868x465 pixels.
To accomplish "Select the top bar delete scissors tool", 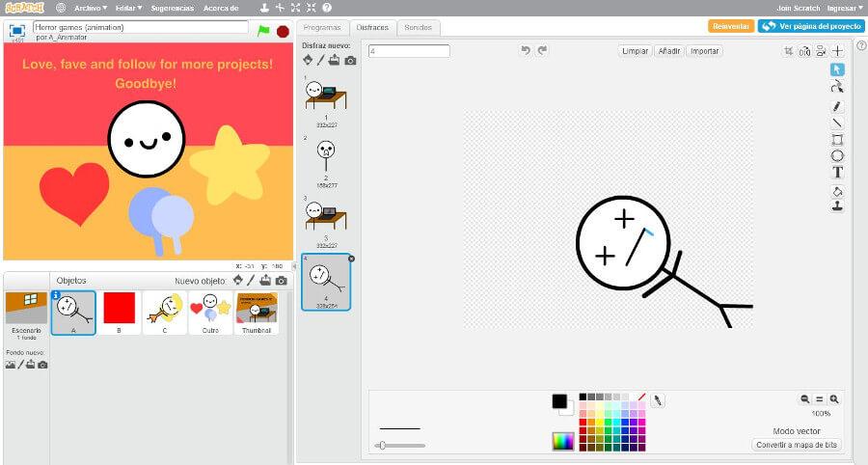I will pyautogui.click(x=280, y=8).
